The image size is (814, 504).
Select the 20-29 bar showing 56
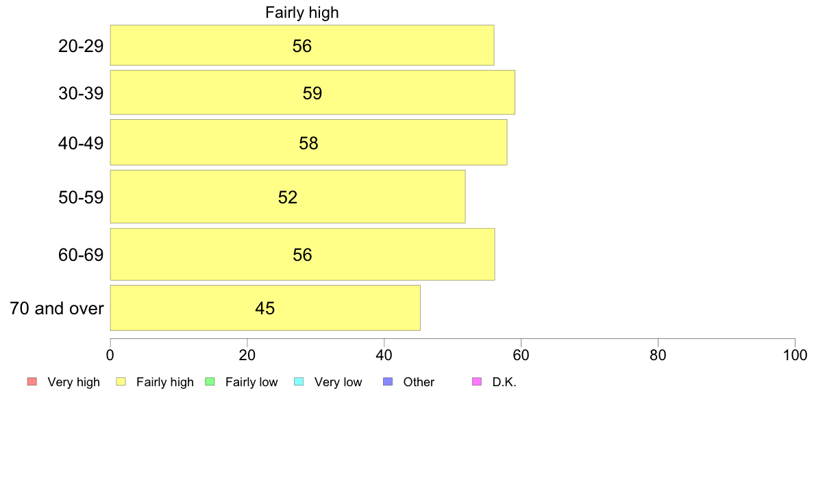point(302,45)
